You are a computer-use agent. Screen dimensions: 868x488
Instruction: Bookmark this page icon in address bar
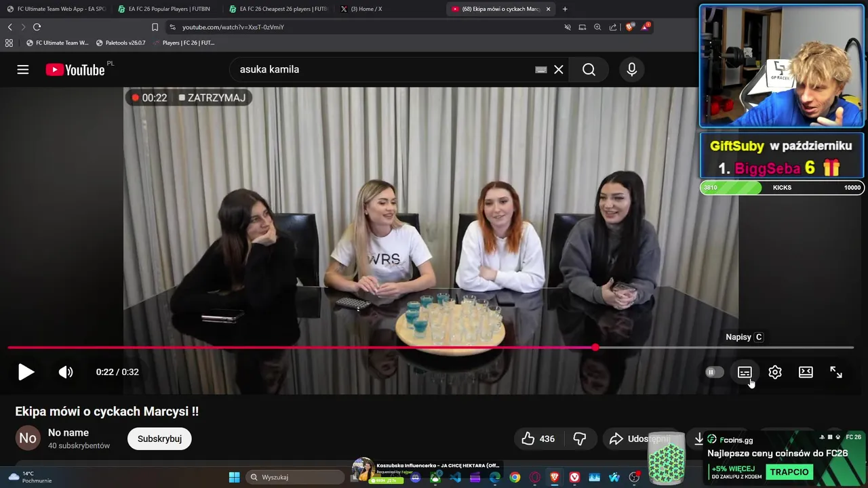pyautogui.click(x=155, y=27)
